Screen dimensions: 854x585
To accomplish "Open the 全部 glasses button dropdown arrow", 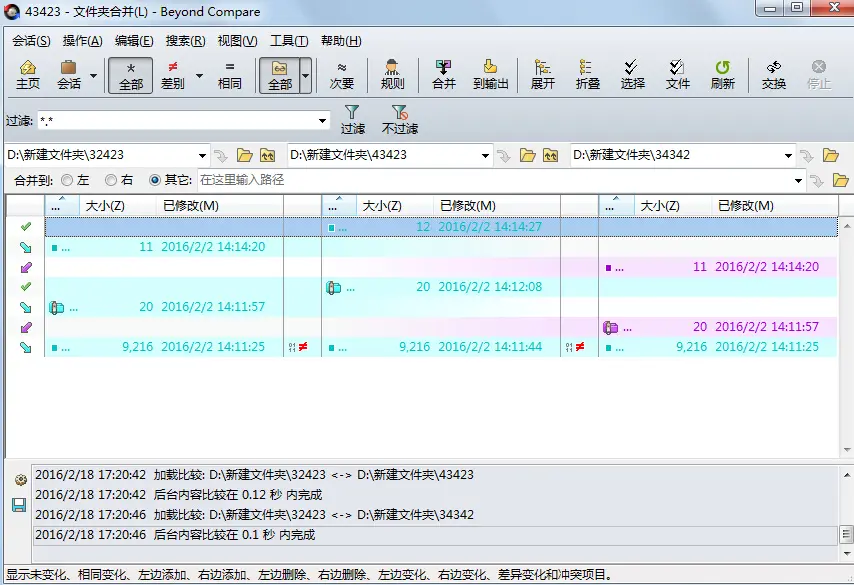I will point(306,75).
